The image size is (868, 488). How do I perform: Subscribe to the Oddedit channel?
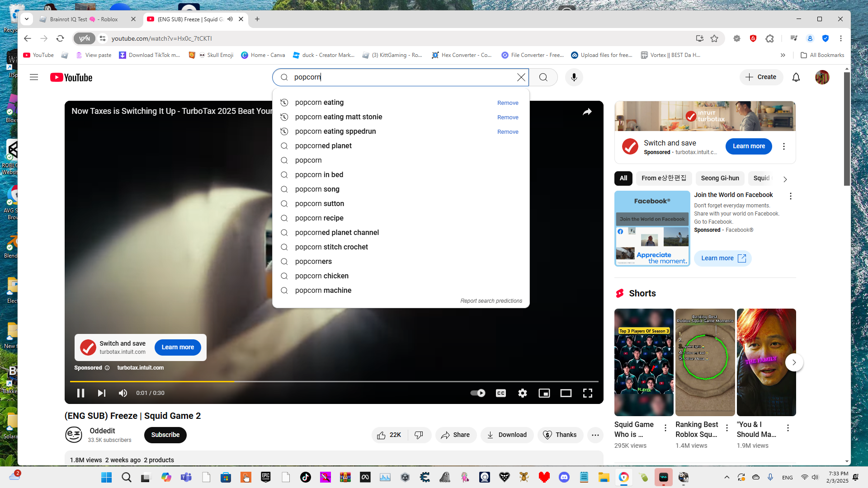165,435
